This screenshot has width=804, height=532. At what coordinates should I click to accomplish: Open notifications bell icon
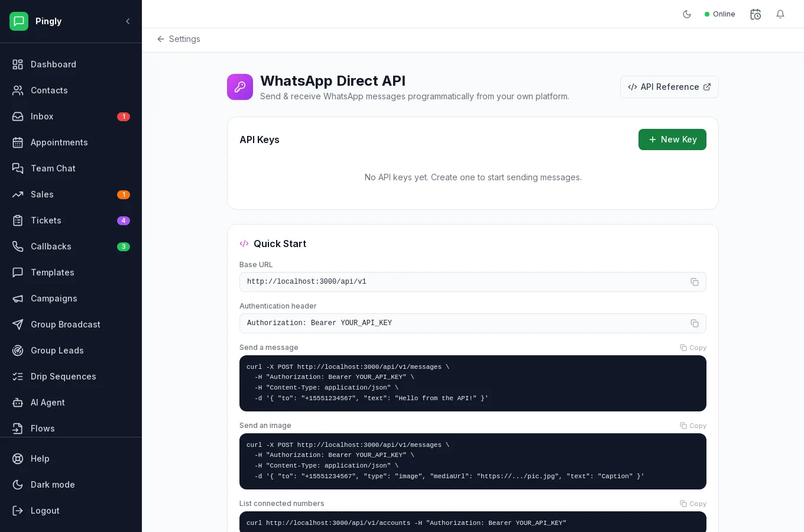pyautogui.click(x=780, y=14)
